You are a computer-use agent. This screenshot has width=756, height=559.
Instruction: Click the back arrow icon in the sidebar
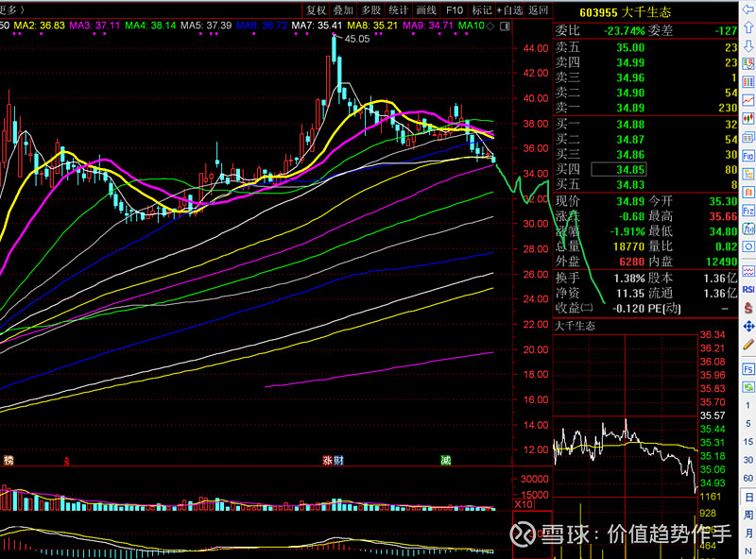[748, 9]
